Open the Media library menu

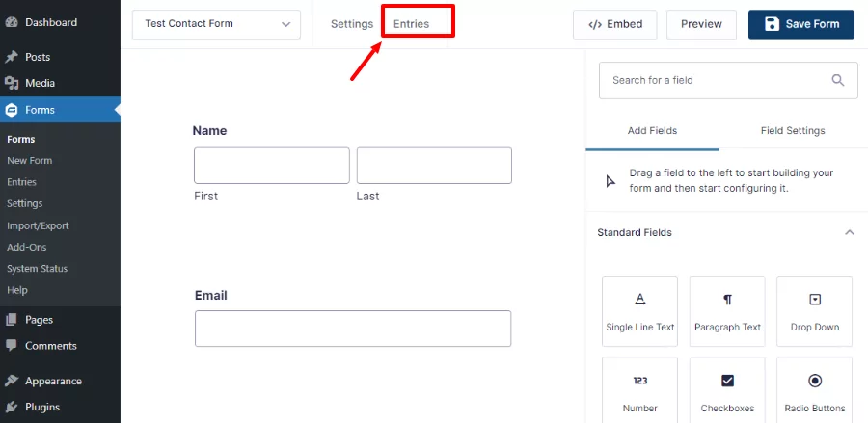[40, 83]
